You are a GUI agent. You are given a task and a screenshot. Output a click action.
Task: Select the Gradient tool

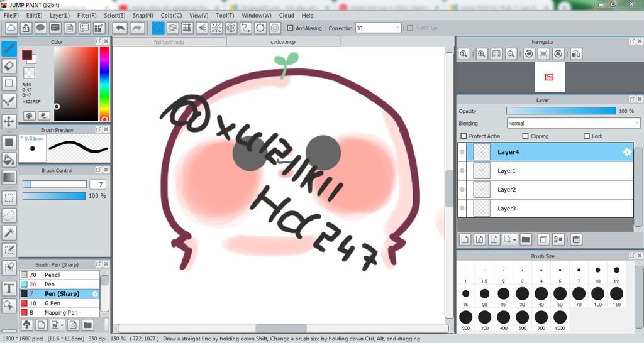point(9,177)
